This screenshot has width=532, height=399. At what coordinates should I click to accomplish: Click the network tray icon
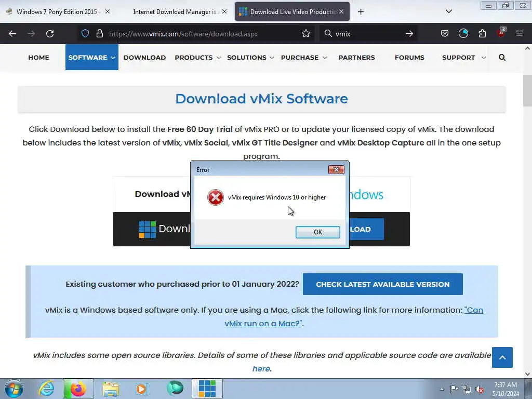click(467, 389)
